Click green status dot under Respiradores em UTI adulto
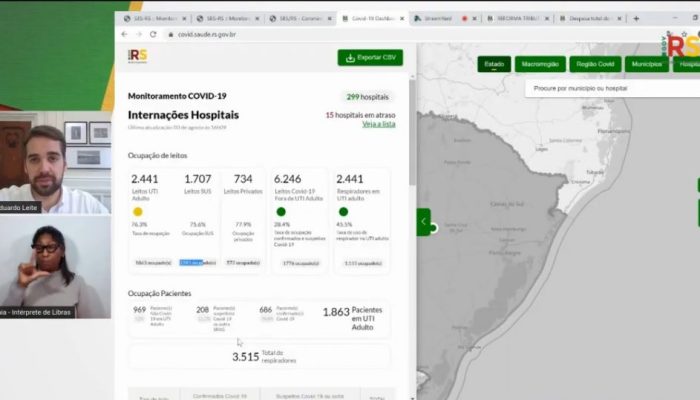The image size is (700, 400). (343, 212)
